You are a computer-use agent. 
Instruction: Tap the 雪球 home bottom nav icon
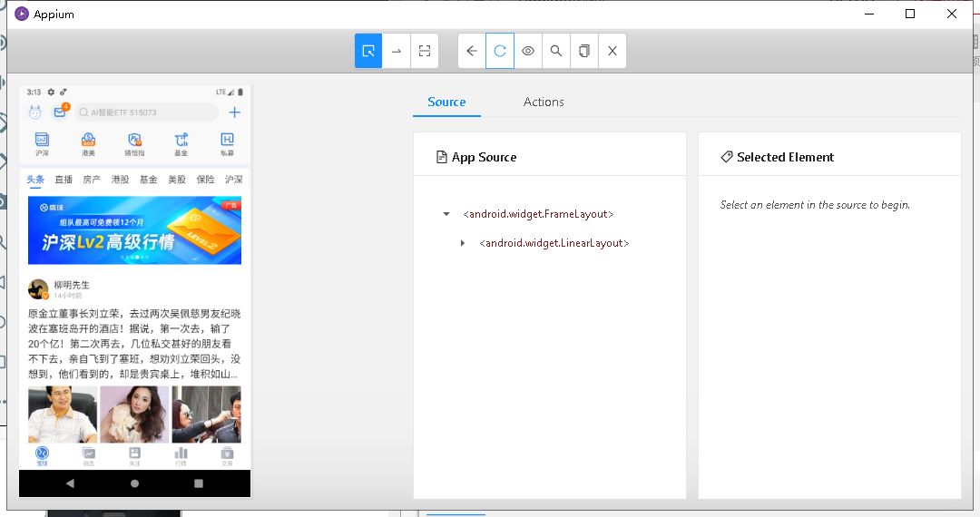click(42, 456)
